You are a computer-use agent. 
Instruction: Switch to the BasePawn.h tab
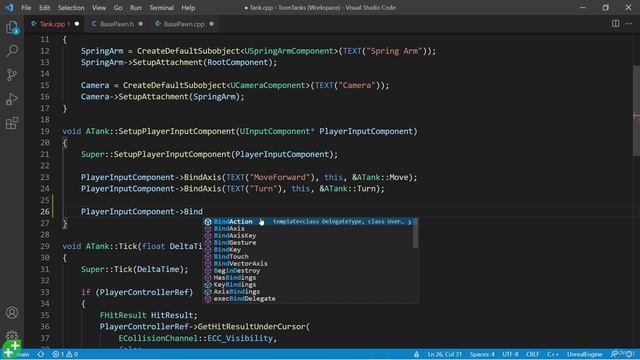coord(117,24)
